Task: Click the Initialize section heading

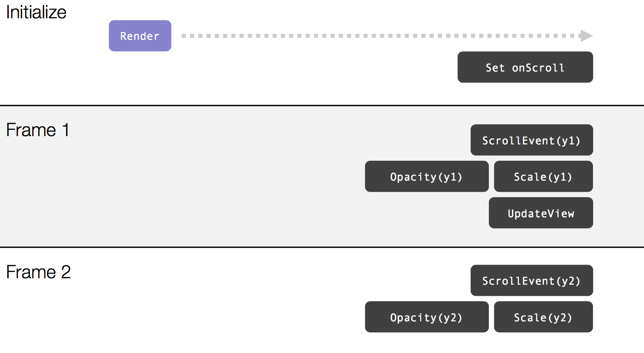Action: click(x=36, y=12)
